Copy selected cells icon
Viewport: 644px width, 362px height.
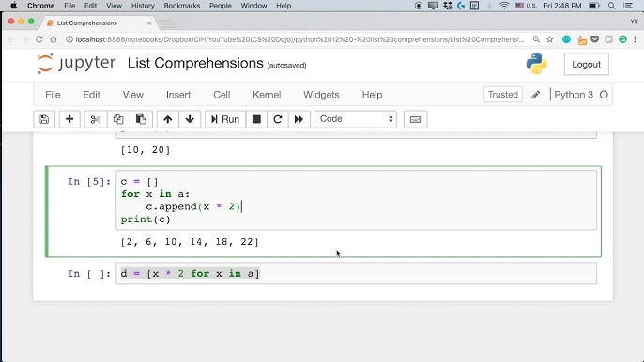(118, 119)
